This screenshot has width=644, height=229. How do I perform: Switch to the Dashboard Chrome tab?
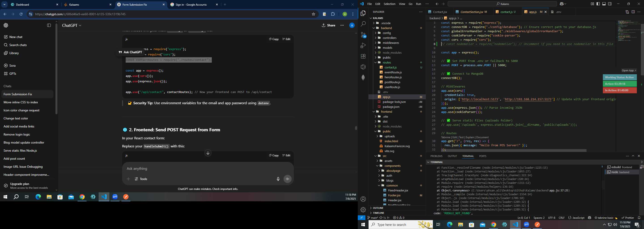34,5
